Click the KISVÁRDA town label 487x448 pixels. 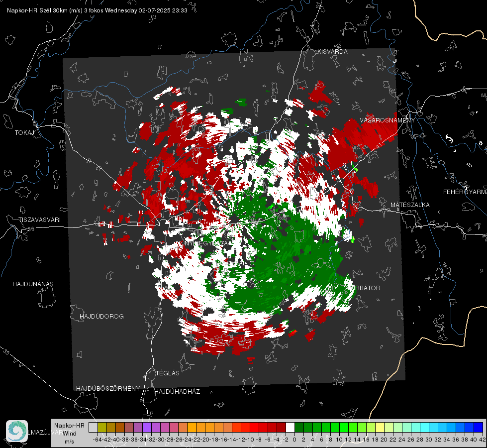click(332, 52)
